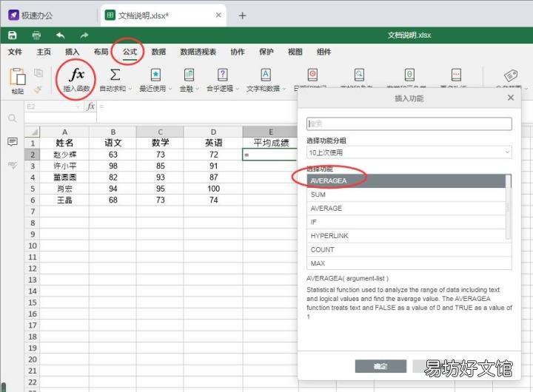Click the Named Ranges tag icon
533x392 pixels.
coord(511,75)
